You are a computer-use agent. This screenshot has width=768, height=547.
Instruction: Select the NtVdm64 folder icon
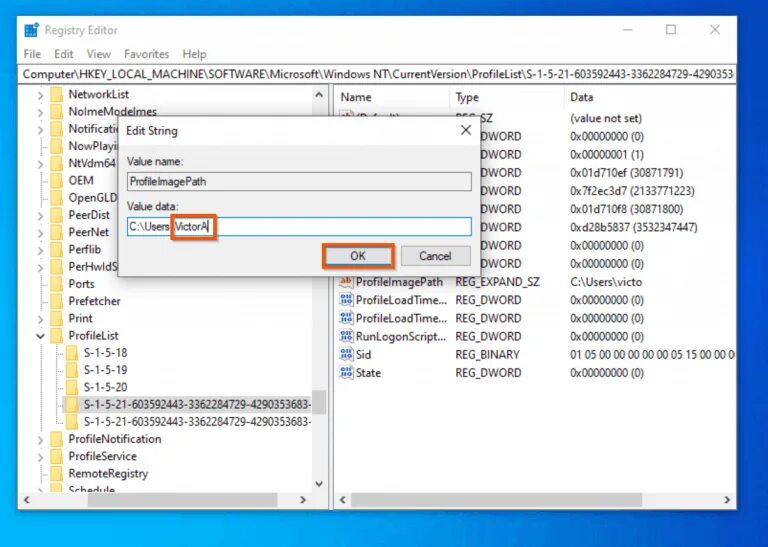[57, 163]
